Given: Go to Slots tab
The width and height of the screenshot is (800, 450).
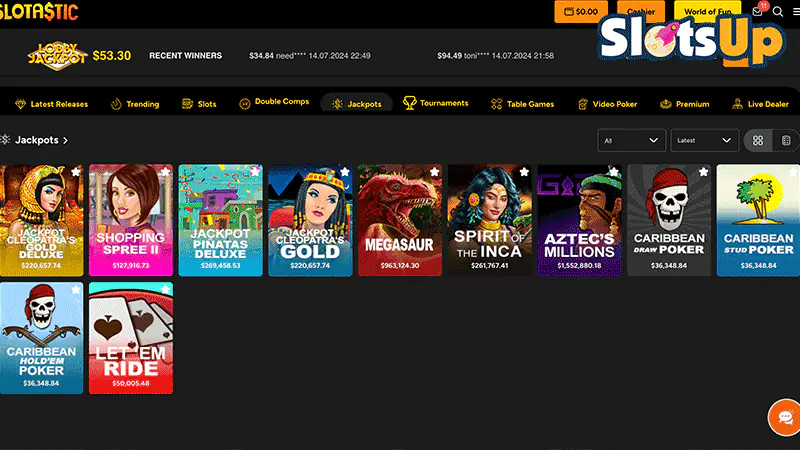Looking at the screenshot, I should [x=199, y=104].
